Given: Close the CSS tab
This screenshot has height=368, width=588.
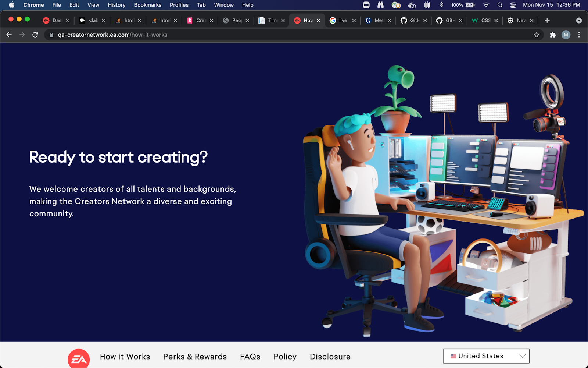Looking at the screenshot, I should coord(496,21).
